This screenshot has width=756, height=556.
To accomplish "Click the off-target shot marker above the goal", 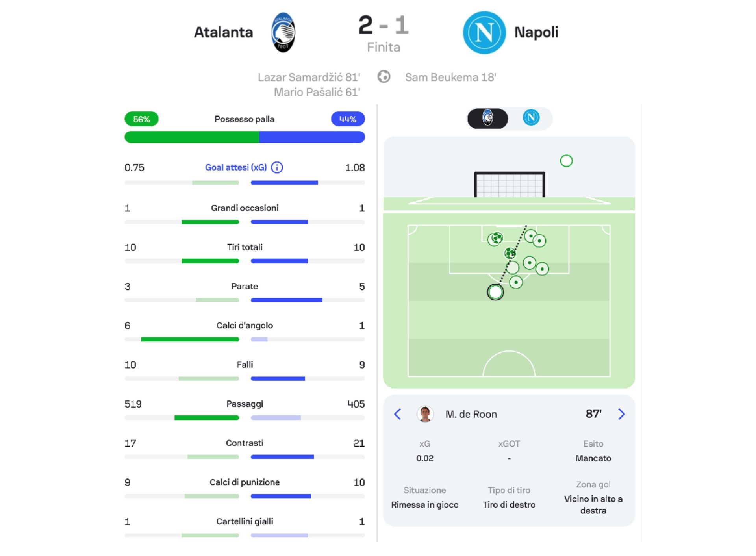I will click(x=566, y=161).
